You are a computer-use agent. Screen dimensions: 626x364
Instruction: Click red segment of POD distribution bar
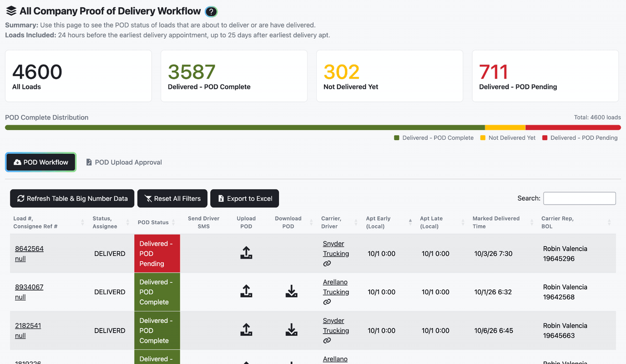573,127
